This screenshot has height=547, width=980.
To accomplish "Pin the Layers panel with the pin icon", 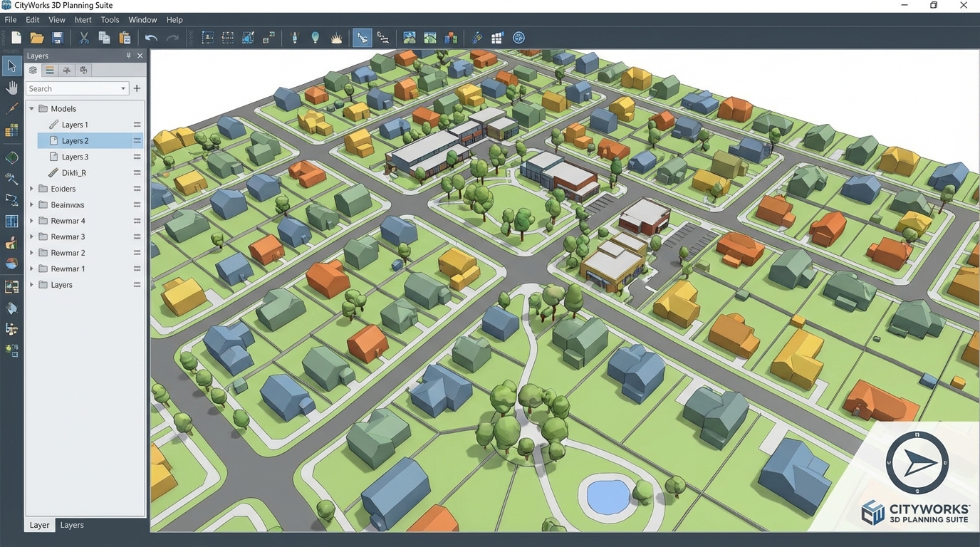I will (x=128, y=55).
